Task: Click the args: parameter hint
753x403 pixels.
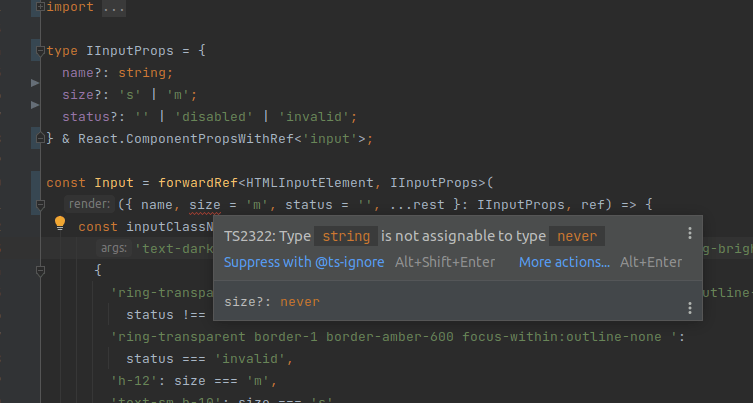Action: coord(114,248)
